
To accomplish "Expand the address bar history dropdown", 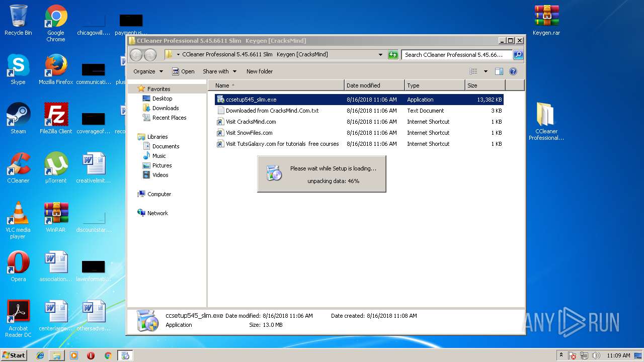I will [380, 55].
